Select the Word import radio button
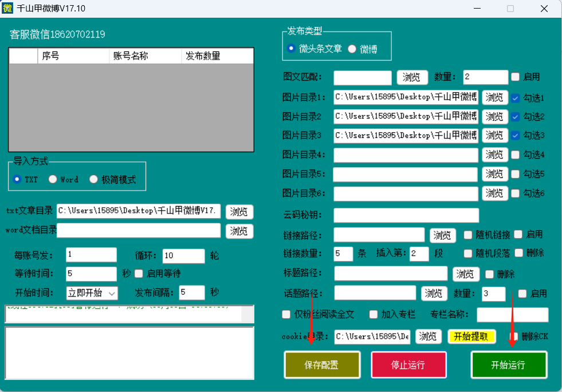Image resolution: width=562 pixels, height=392 pixels. click(x=53, y=179)
